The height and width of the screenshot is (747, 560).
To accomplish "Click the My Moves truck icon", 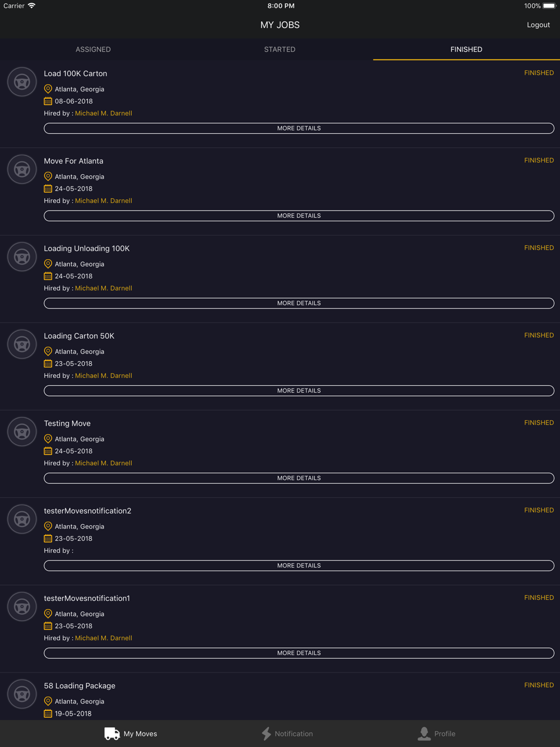I will click(112, 734).
